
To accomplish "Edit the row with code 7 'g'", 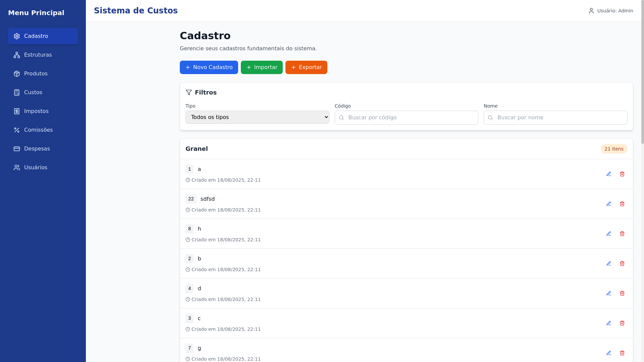I will point(609,353).
